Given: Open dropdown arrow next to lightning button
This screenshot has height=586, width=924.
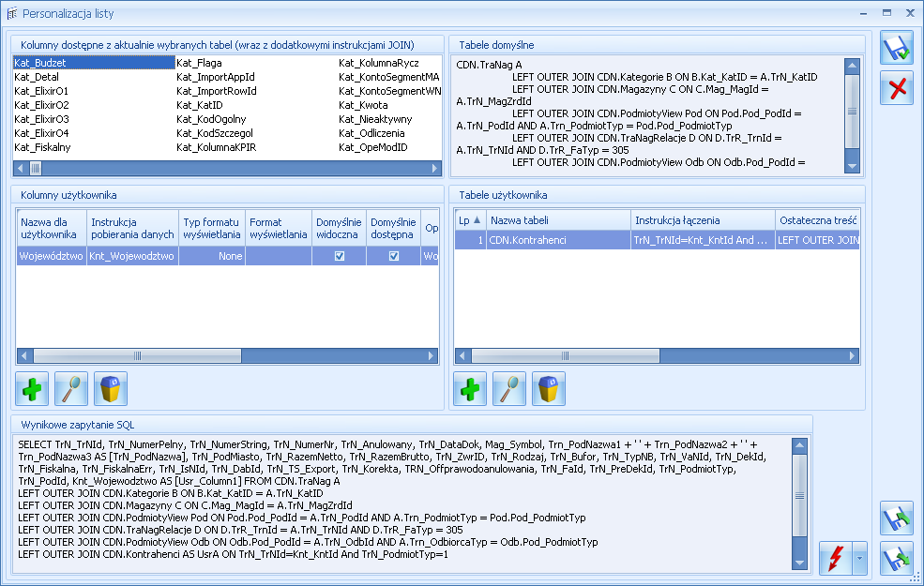Looking at the screenshot, I should (860, 558).
